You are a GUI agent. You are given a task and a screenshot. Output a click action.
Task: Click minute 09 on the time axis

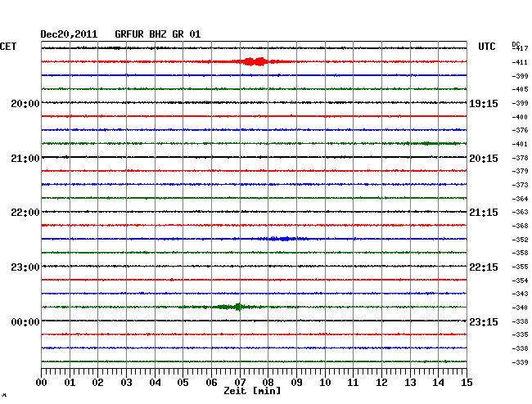point(296,383)
